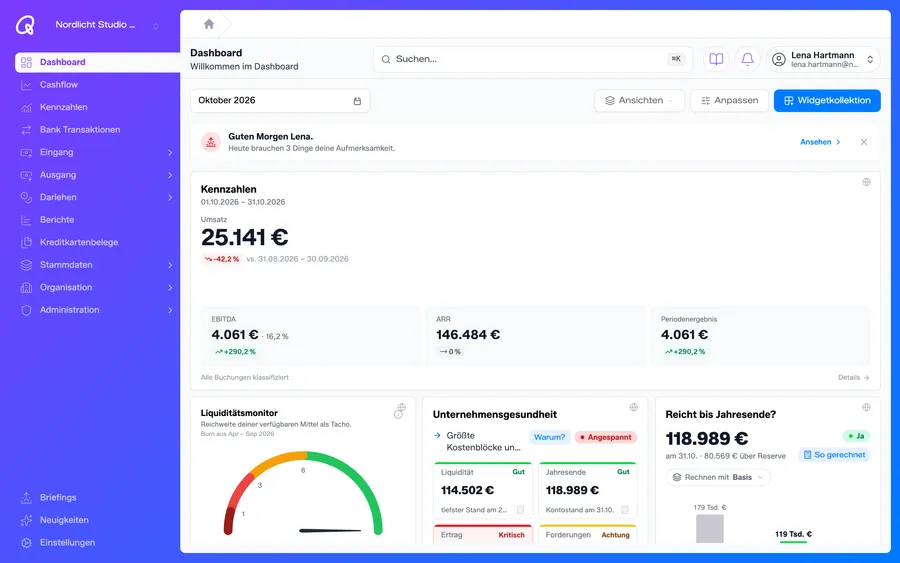Image resolution: width=900 pixels, height=563 pixels.
Task: Click the search magnifier icon
Action: 386,59
